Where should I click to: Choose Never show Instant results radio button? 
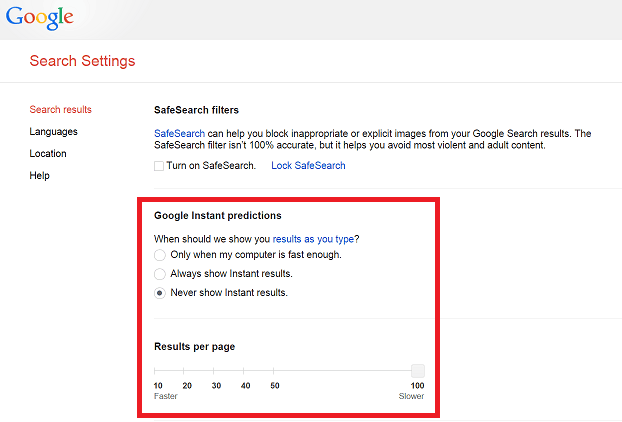160,293
